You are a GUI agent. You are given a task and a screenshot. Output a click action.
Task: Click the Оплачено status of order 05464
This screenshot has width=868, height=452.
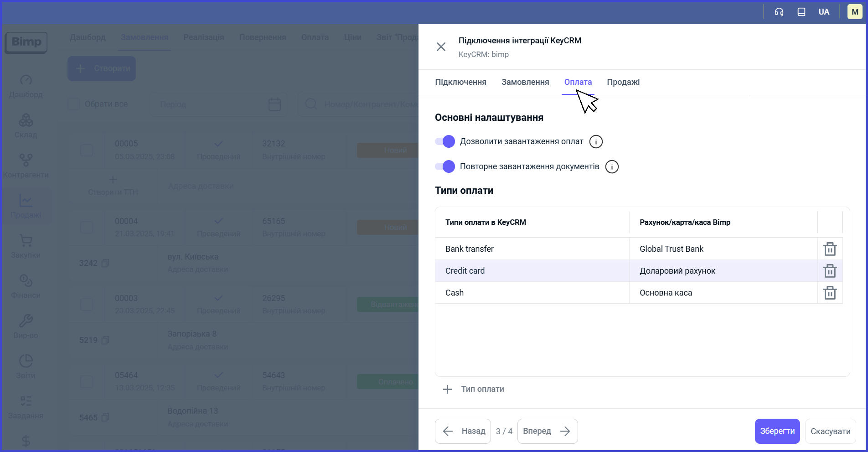(x=387, y=382)
